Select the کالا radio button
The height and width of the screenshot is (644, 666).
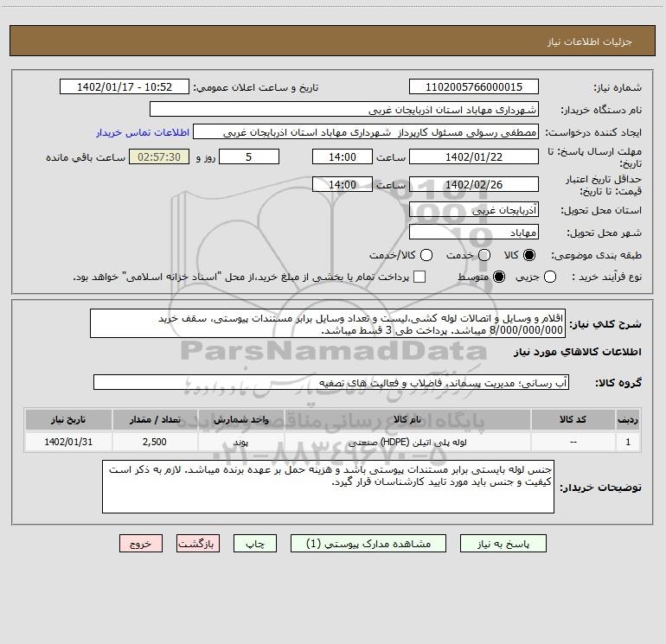[x=529, y=255]
